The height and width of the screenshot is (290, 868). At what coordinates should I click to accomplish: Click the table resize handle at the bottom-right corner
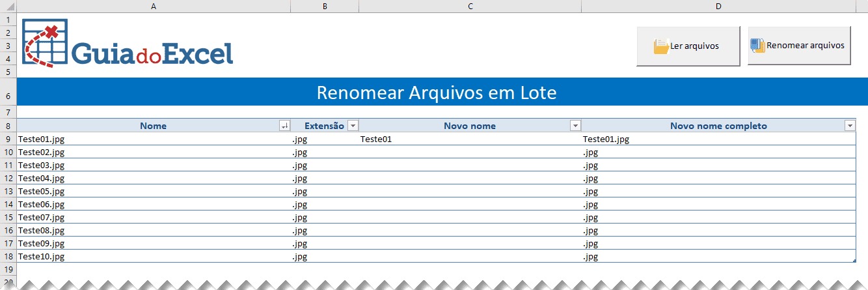pyautogui.click(x=854, y=260)
